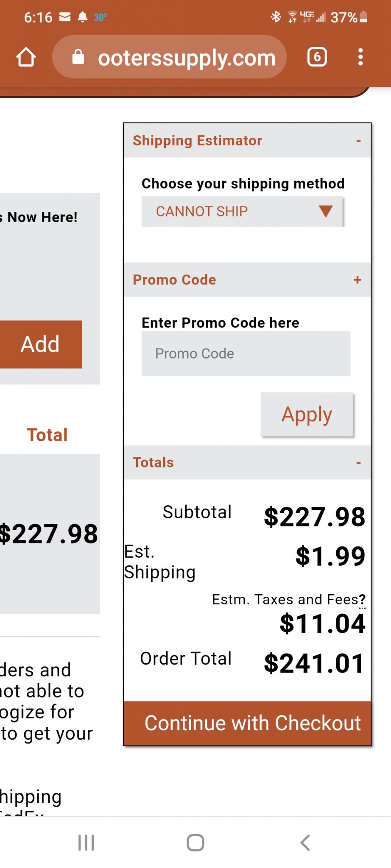Screen dimensions: 391x868
Task: Tap the Android recent apps button
Action: [x=86, y=843]
